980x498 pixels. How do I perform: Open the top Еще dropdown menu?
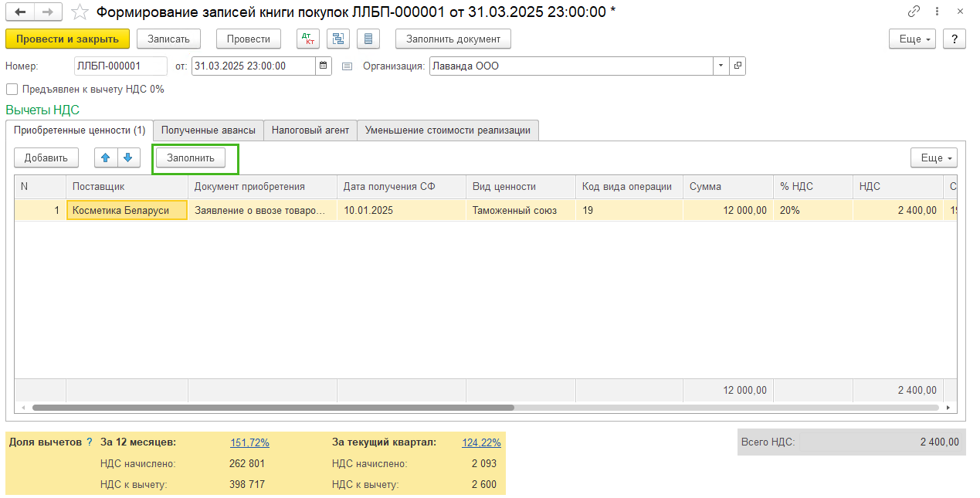click(x=913, y=39)
